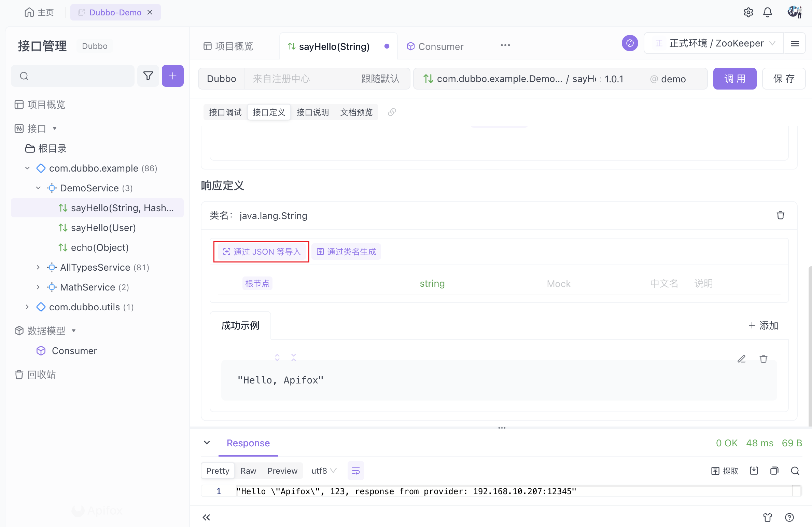Click 通过类名生成 button
812x527 pixels.
(x=346, y=252)
